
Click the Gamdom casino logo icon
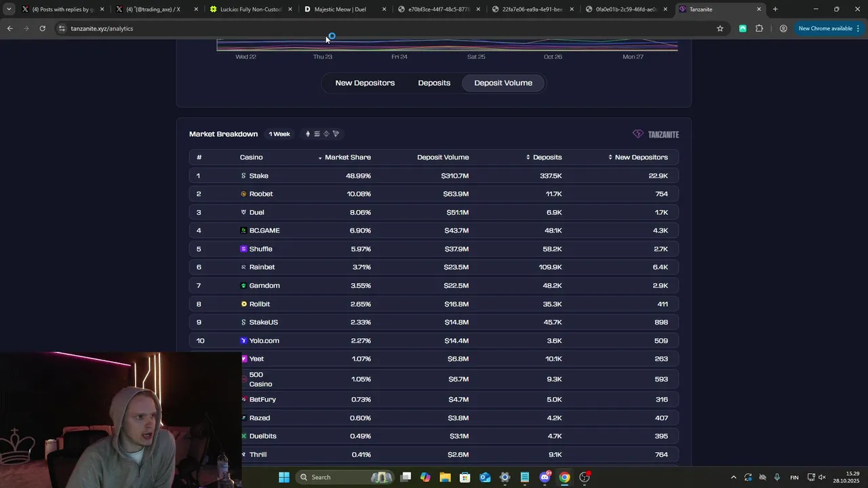(243, 285)
